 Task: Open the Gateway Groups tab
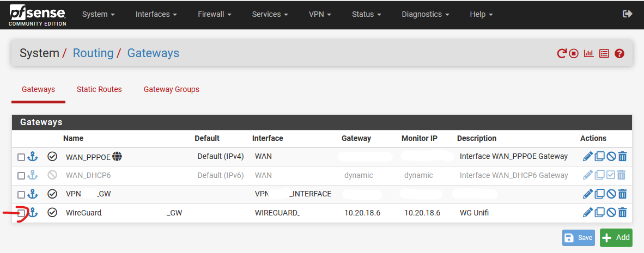pos(172,89)
